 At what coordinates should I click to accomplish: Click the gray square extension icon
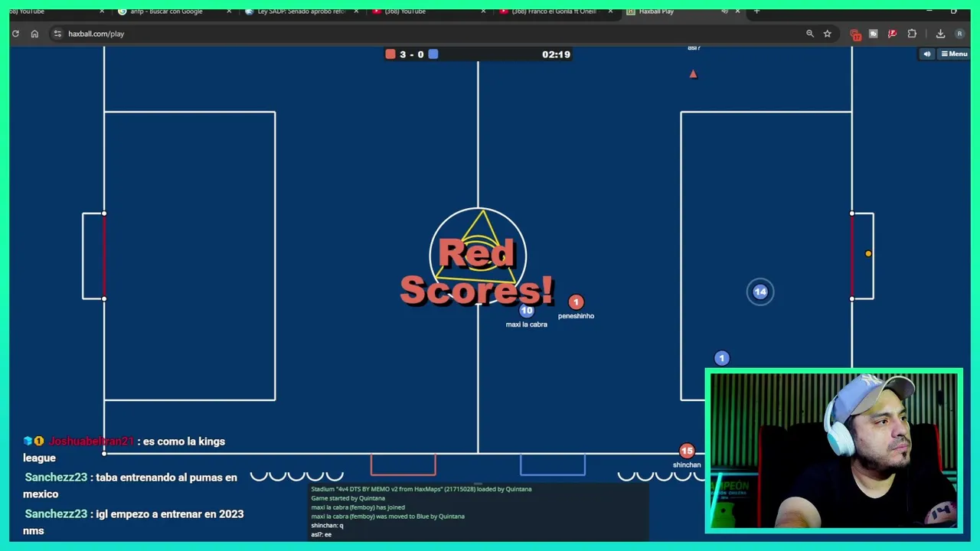tap(873, 34)
